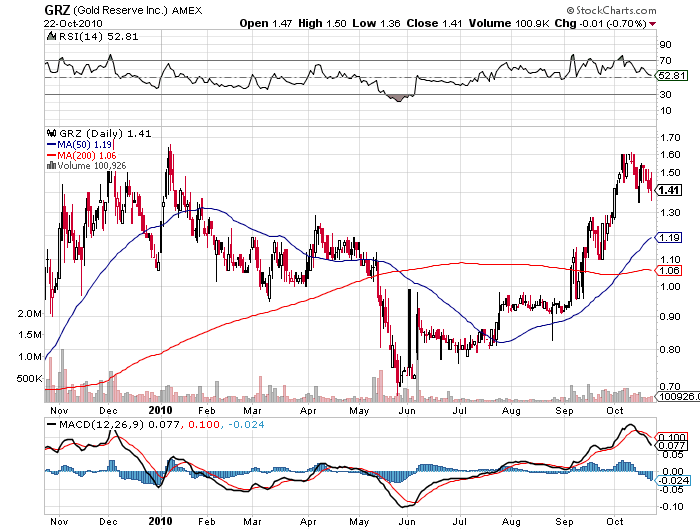Click the Oct label on price axis
Viewport: 700px width, 530px height.
point(614,410)
